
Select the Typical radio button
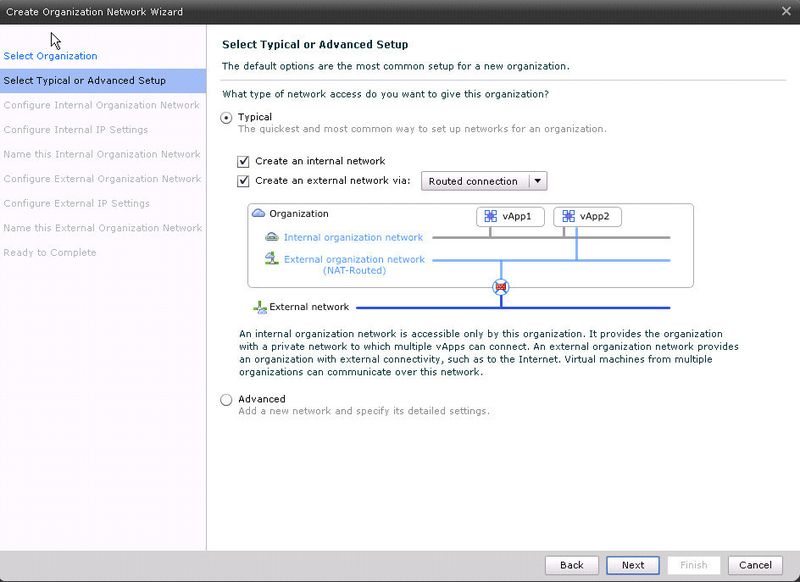pyautogui.click(x=226, y=118)
